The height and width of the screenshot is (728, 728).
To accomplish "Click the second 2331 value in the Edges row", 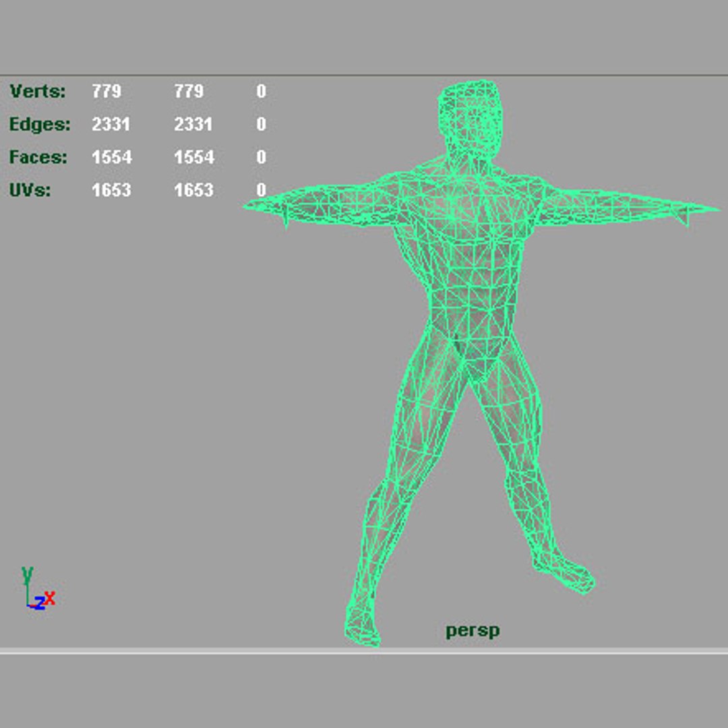I will point(193,124).
